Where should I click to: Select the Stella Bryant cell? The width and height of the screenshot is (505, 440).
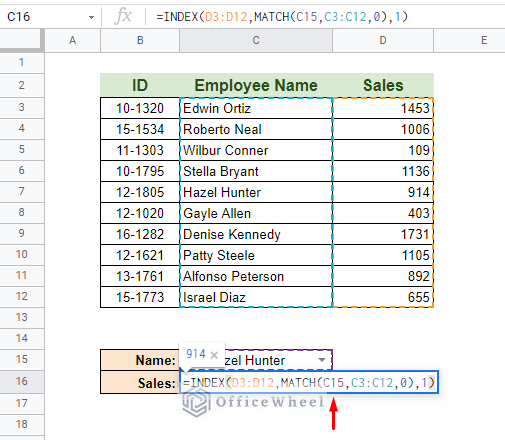tap(256, 171)
